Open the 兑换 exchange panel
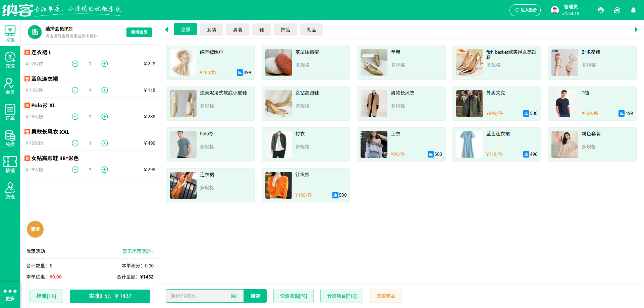 (10, 138)
